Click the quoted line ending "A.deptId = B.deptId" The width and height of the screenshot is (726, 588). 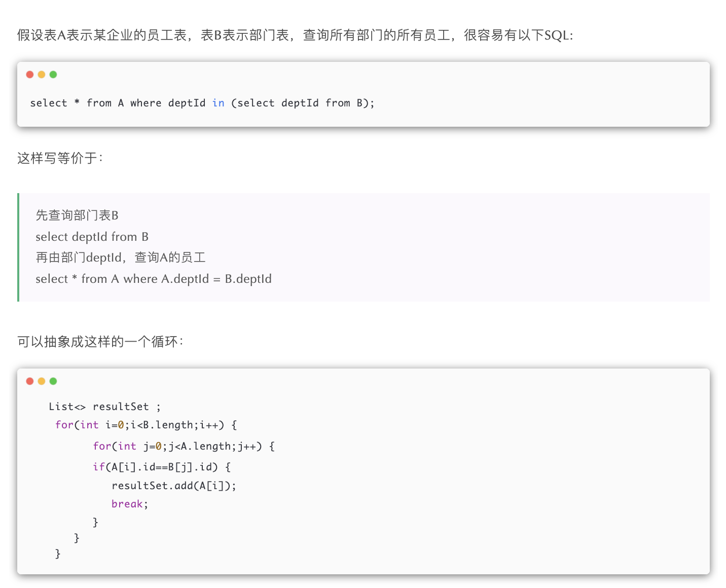pos(154,279)
